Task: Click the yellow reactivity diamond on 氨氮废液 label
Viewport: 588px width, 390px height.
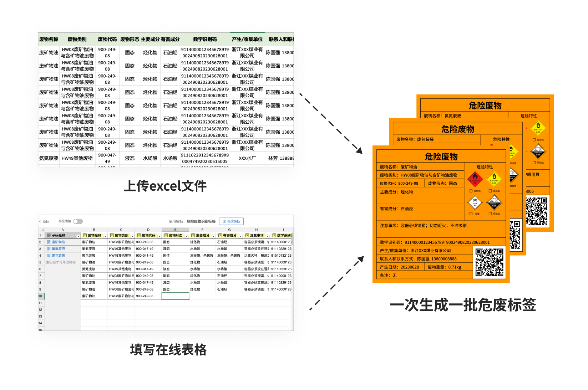Action: [538, 128]
